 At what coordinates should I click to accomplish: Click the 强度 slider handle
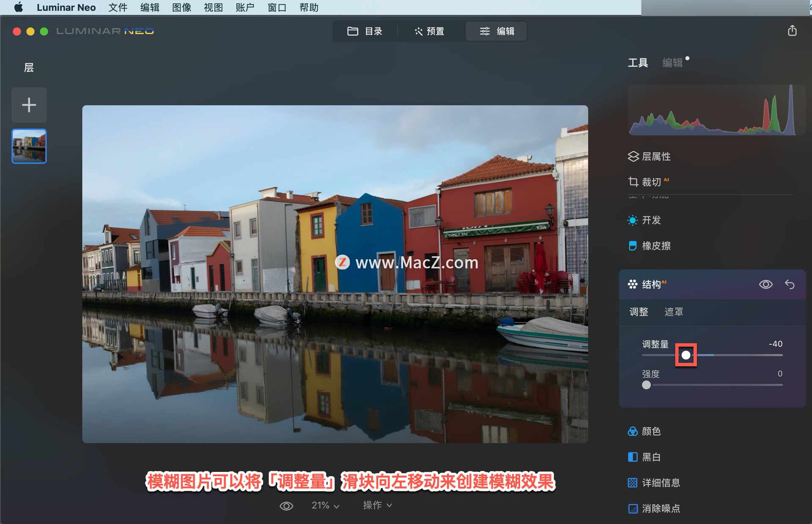646,385
